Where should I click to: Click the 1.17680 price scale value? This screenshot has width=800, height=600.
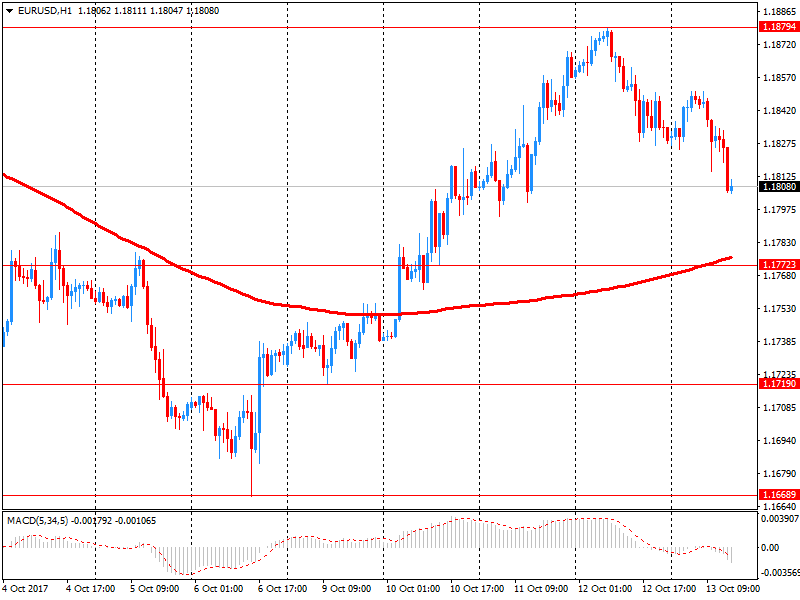pyautogui.click(x=780, y=276)
